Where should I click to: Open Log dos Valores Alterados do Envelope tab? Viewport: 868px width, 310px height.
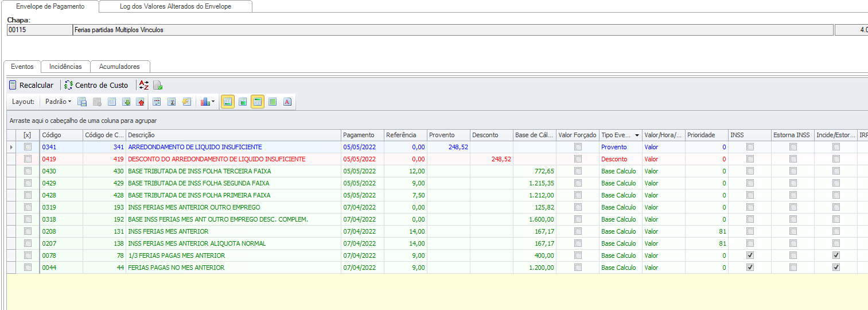[x=176, y=6]
